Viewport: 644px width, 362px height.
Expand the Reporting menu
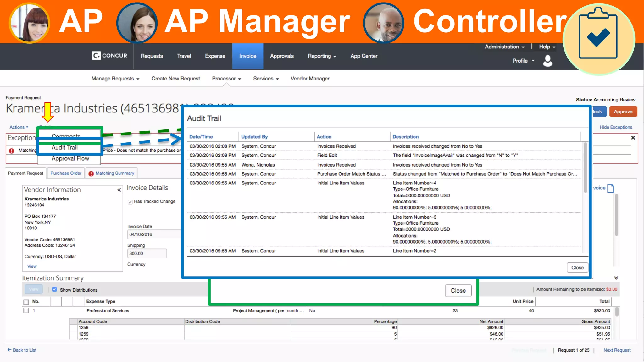coord(322,56)
